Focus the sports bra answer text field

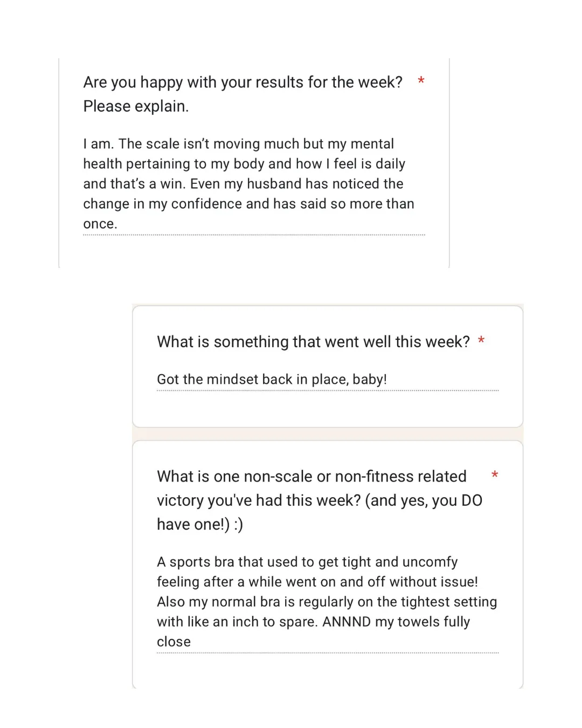[328, 602]
